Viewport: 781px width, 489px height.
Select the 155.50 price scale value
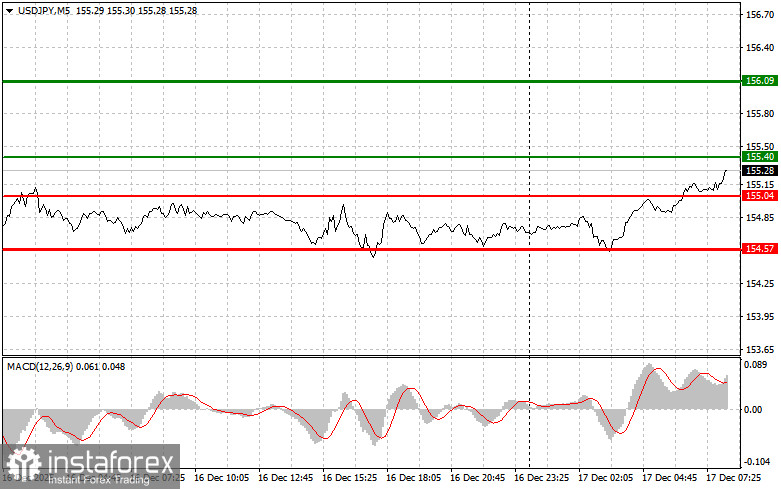tap(760, 147)
